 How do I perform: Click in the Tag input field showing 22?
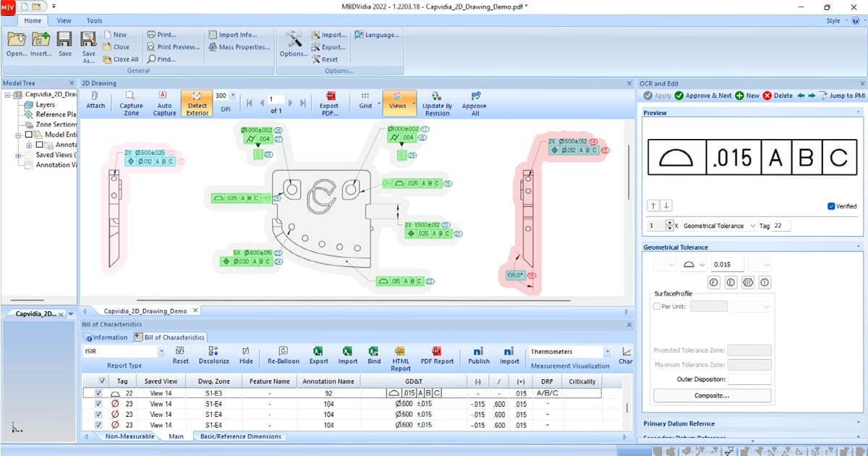[x=780, y=225]
